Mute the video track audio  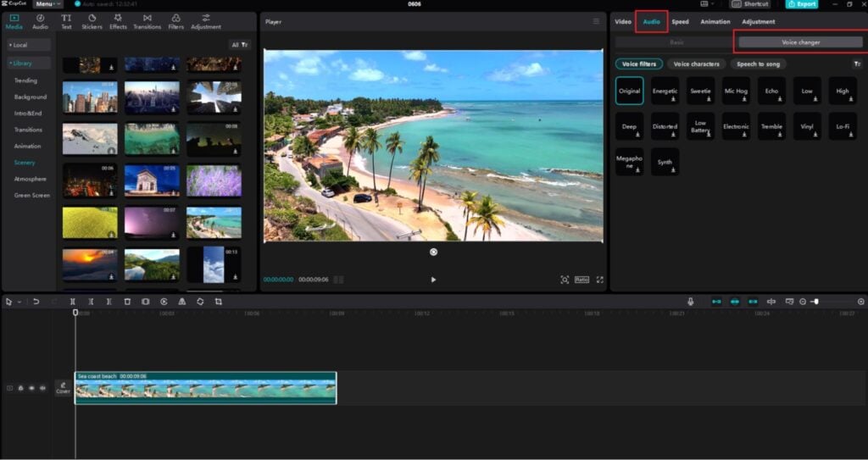(x=42, y=388)
